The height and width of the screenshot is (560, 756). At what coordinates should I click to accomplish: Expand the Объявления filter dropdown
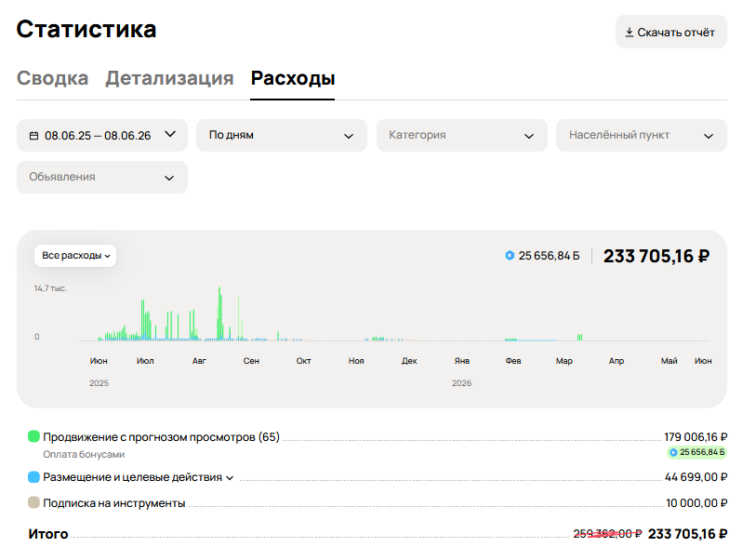[x=102, y=177]
